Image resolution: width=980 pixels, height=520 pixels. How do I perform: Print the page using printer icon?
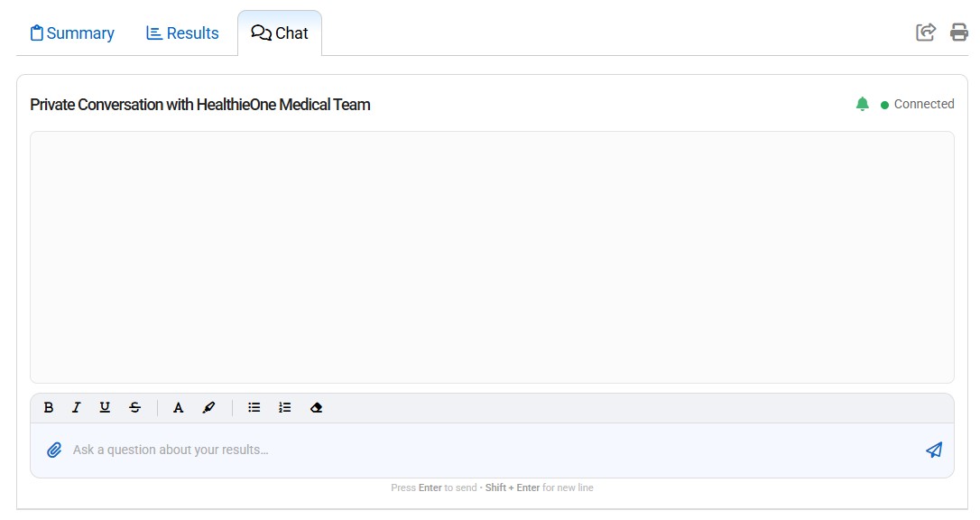tap(958, 32)
